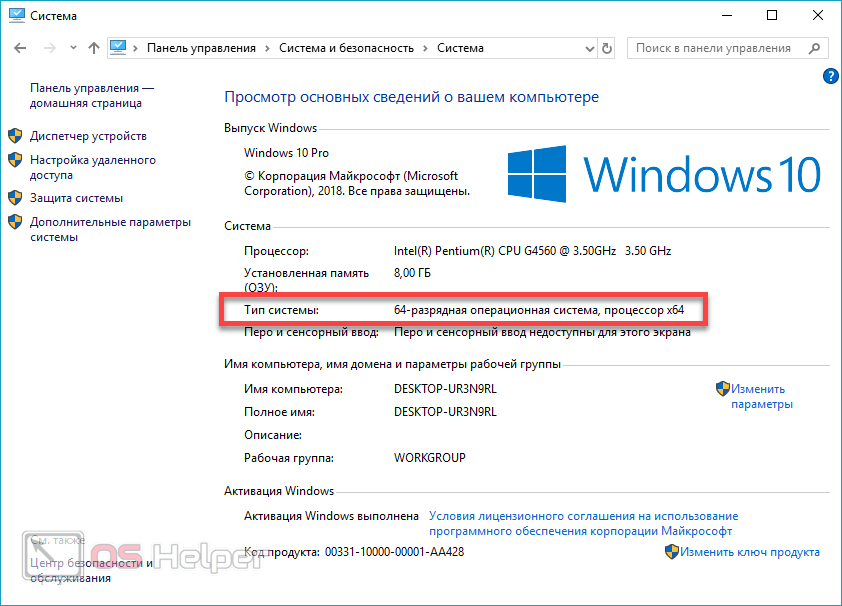842x606 pixels.
Task: Go up one level arrow
Action: 94,48
